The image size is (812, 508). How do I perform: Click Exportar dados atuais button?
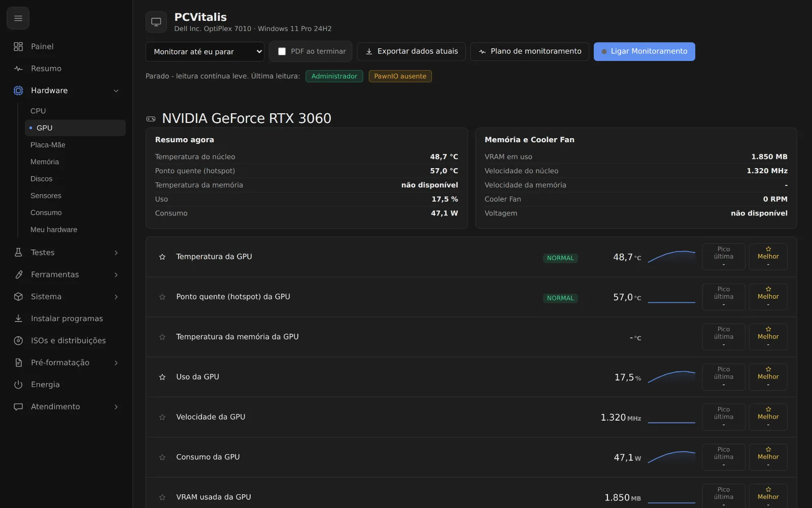412,51
